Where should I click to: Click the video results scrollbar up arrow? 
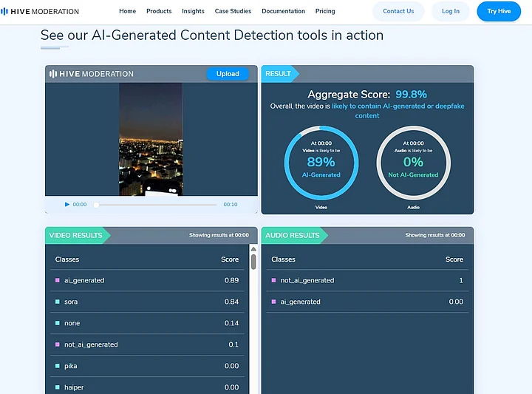[x=253, y=250]
